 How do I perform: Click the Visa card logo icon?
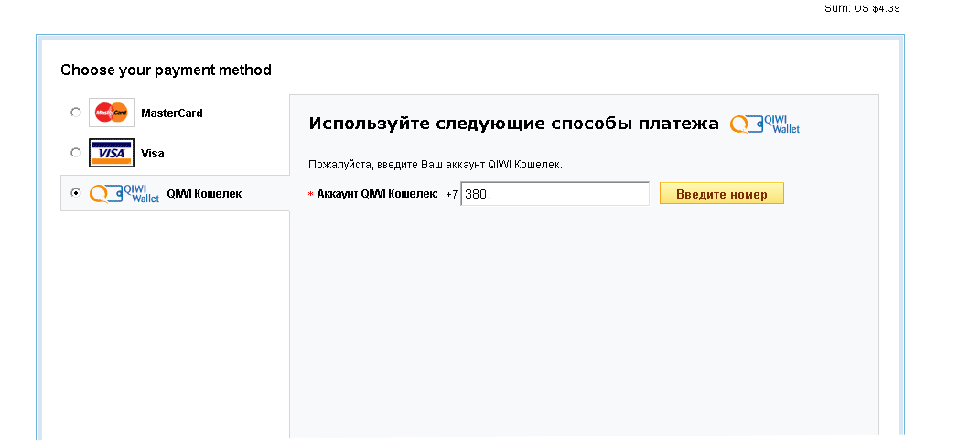coord(112,153)
